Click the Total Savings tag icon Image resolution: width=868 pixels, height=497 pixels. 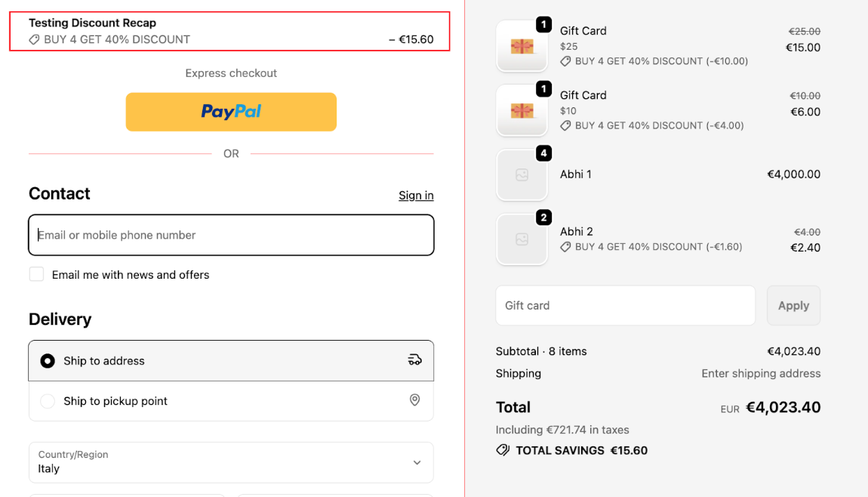click(503, 450)
